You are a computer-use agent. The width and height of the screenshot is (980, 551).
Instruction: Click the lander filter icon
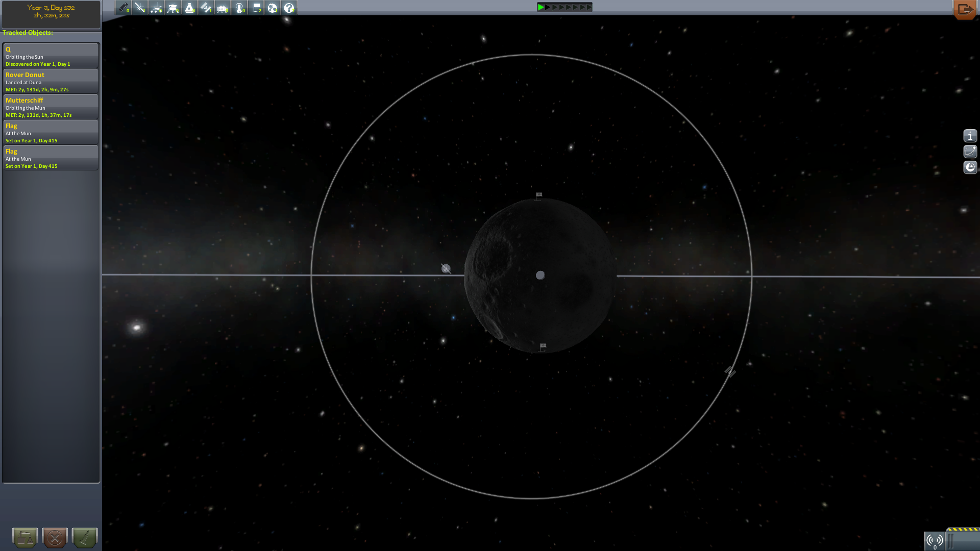(x=173, y=8)
